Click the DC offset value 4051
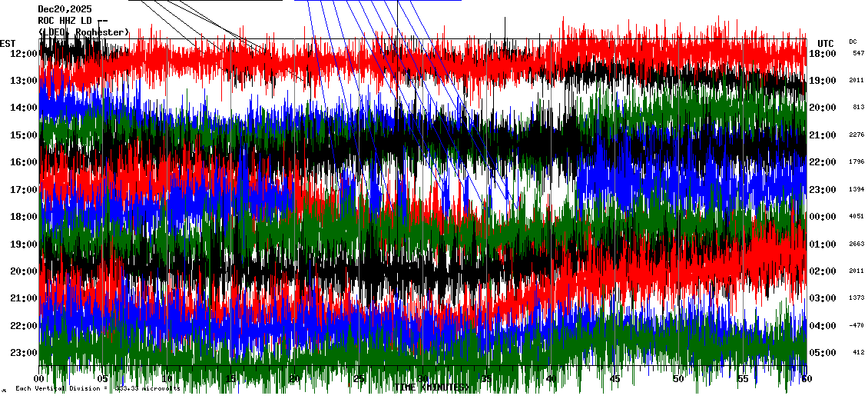 856,217
